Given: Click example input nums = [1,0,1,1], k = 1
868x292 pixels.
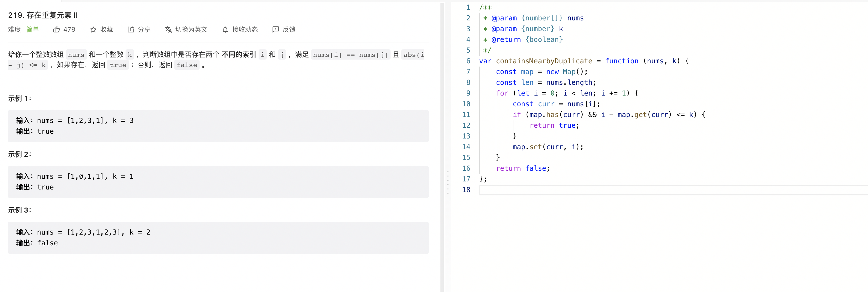Looking at the screenshot, I should coord(85,176).
